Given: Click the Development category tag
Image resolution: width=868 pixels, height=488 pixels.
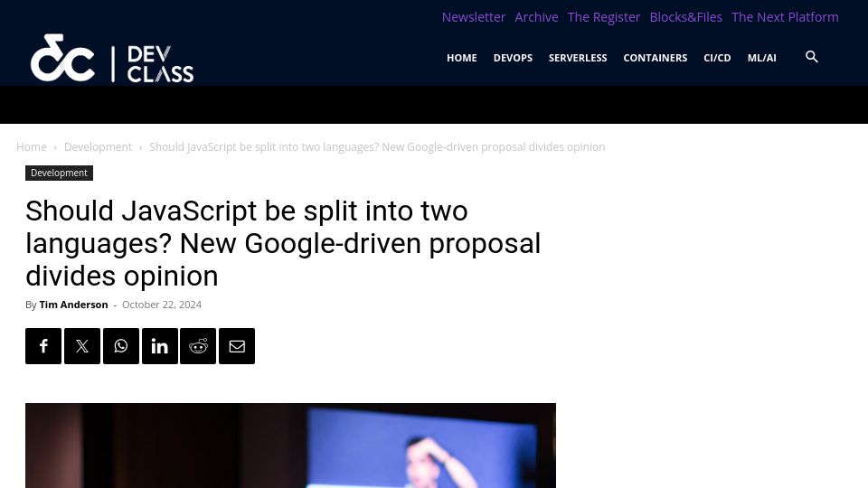Looking at the screenshot, I should coord(60,173).
